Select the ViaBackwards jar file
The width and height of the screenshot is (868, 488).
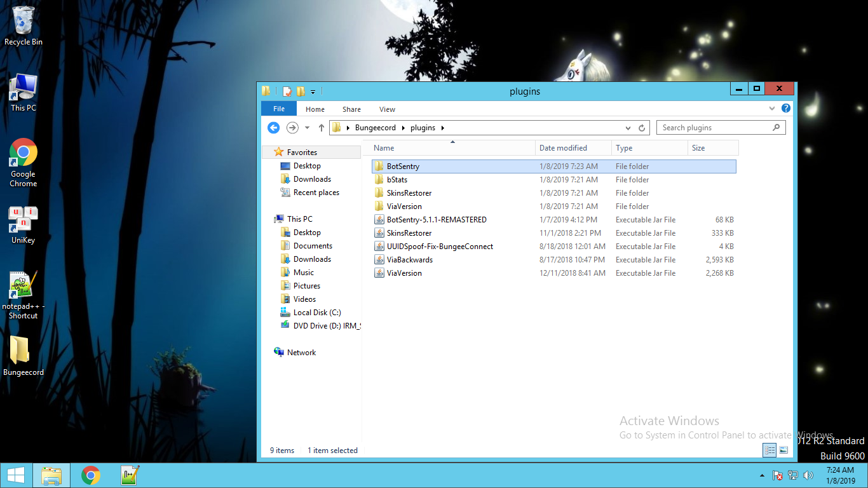pos(409,260)
